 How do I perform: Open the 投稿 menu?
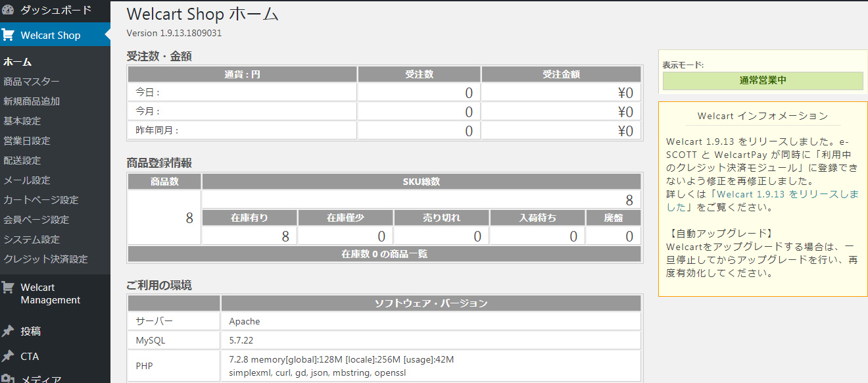55,331
